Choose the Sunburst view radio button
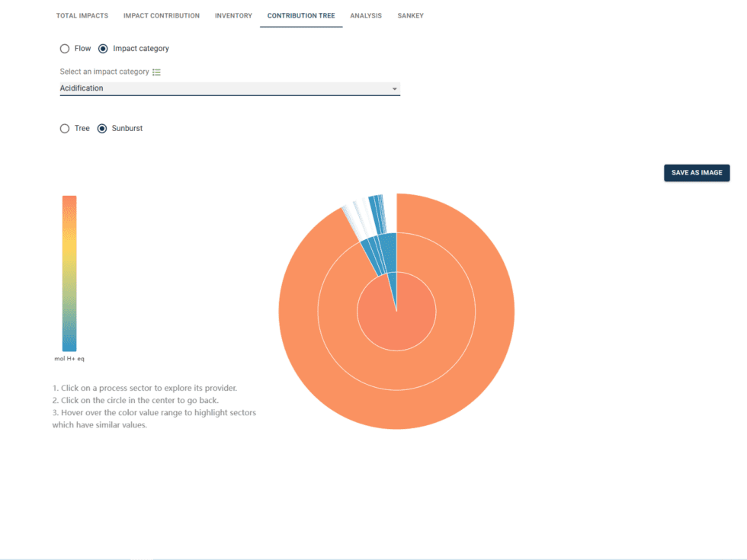Screen dimensions: 747x560 [102, 129]
